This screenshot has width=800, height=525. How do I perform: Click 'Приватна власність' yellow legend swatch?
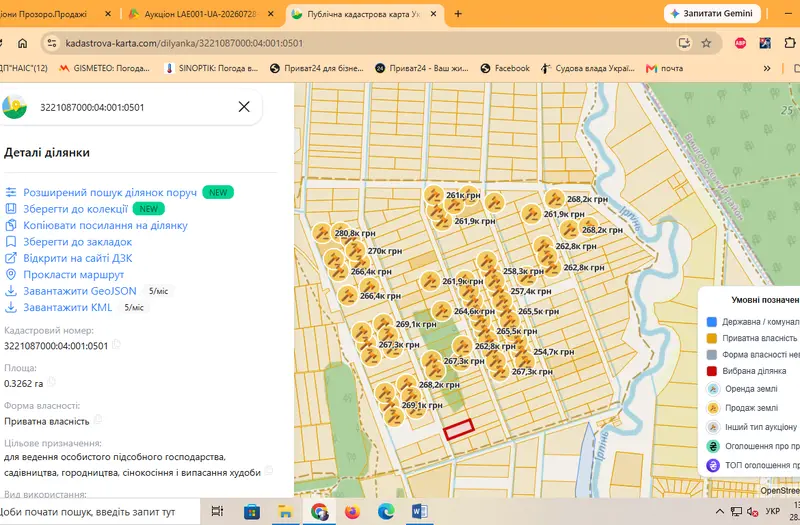pos(712,338)
